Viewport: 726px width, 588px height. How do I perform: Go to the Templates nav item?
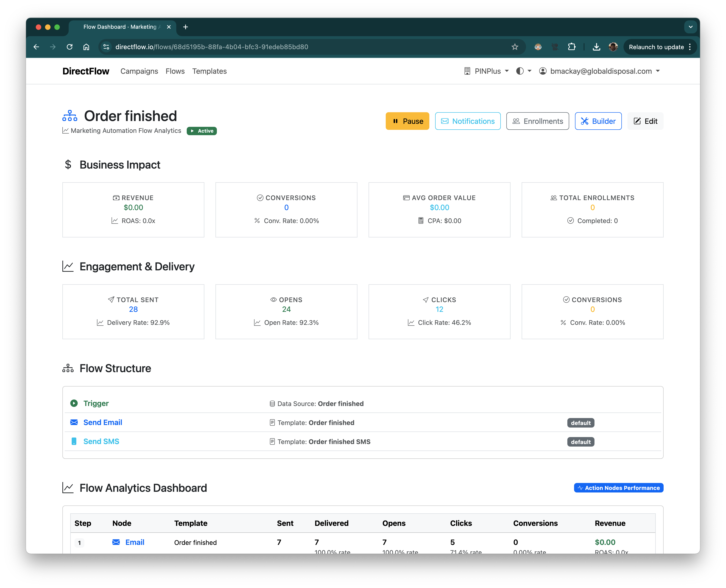pos(209,71)
